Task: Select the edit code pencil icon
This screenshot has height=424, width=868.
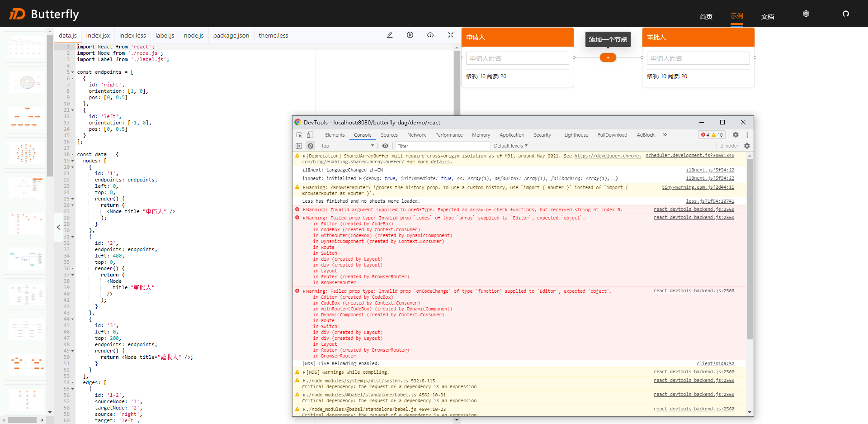Action: [x=390, y=35]
